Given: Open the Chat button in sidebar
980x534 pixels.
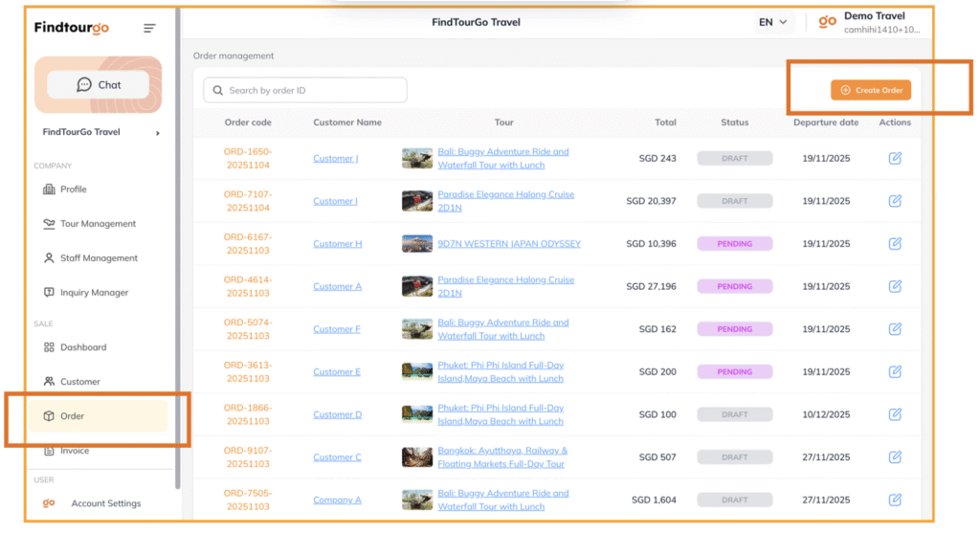Looking at the screenshot, I should click(99, 85).
